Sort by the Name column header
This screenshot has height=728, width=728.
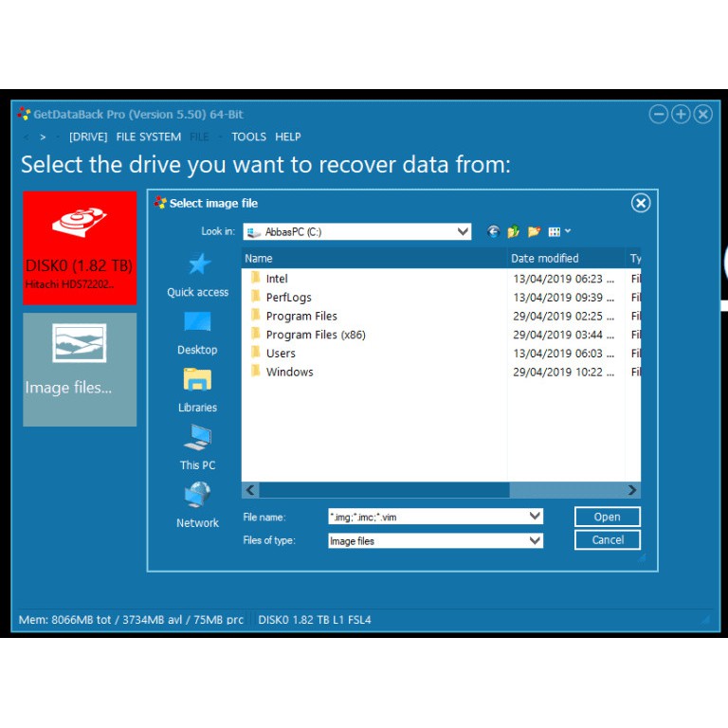click(373, 258)
